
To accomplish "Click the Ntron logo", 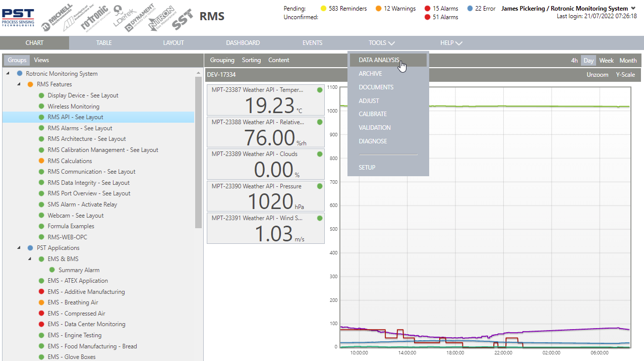I will tap(161, 19).
